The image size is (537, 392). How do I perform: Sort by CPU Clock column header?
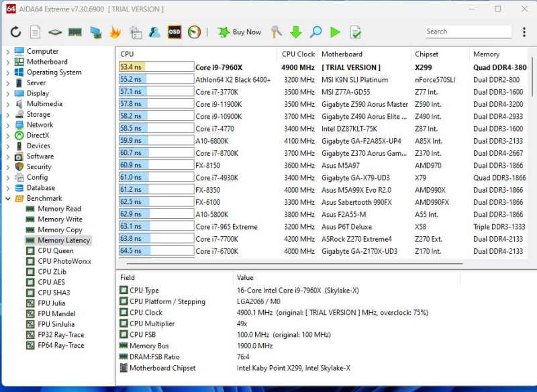coord(297,54)
